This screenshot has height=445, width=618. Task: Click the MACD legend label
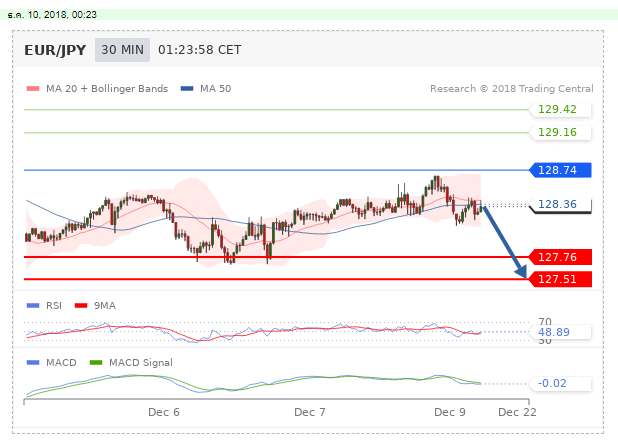point(61,363)
